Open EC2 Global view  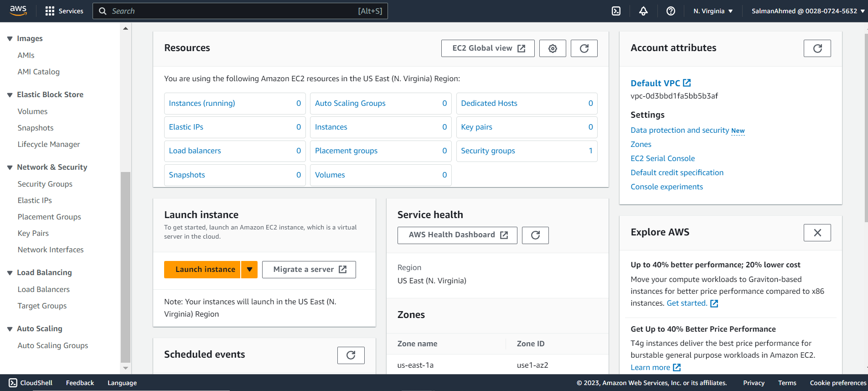[x=488, y=48]
